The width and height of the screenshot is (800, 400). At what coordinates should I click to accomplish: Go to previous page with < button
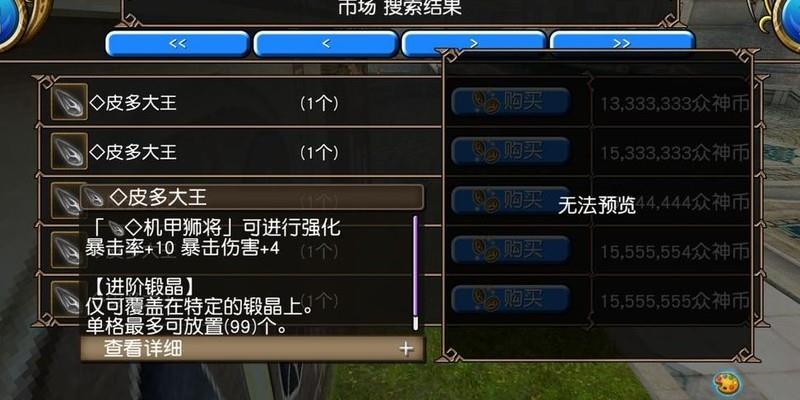(x=326, y=44)
